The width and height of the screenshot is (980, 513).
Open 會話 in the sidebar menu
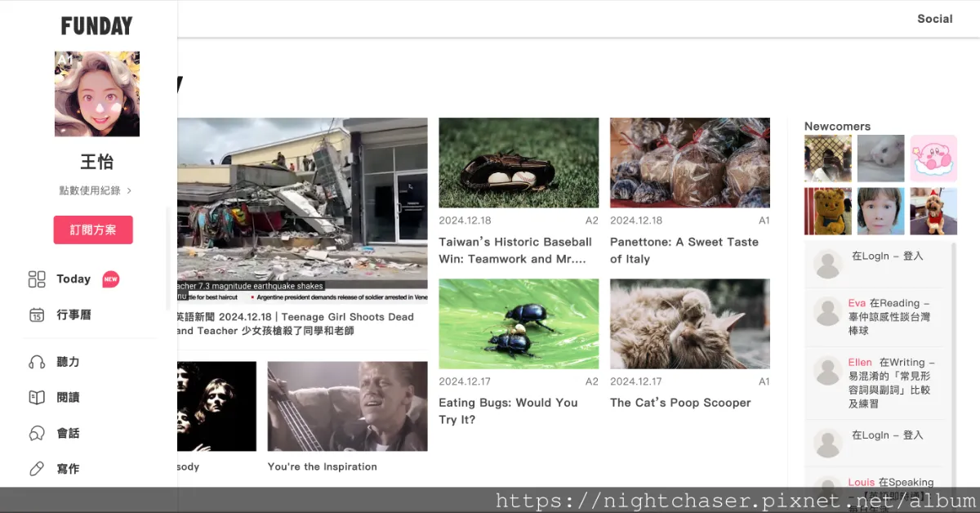pos(68,433)
